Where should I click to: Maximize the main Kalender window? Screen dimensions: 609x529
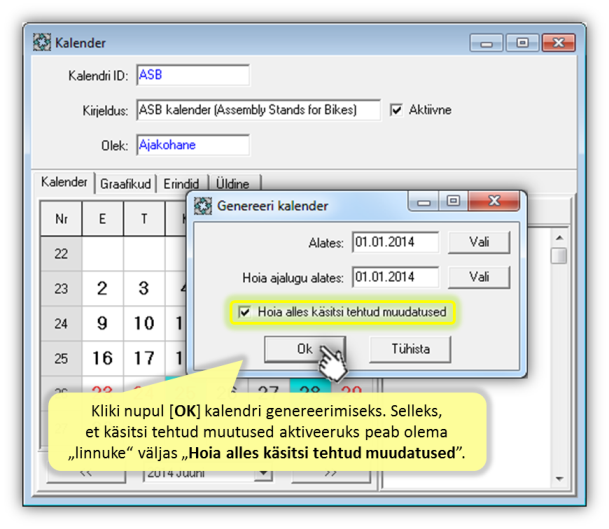[523, 43]
